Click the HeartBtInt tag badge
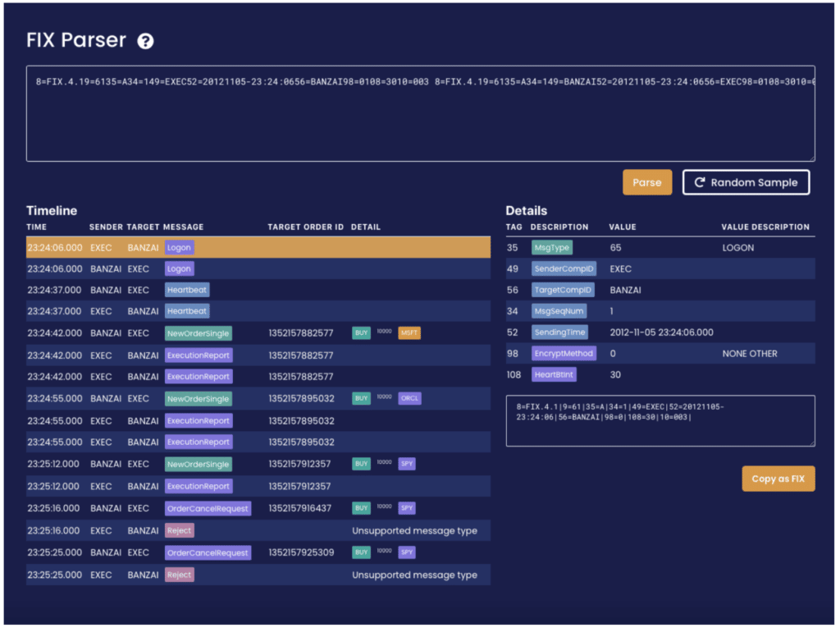 [x=554, y=375]
